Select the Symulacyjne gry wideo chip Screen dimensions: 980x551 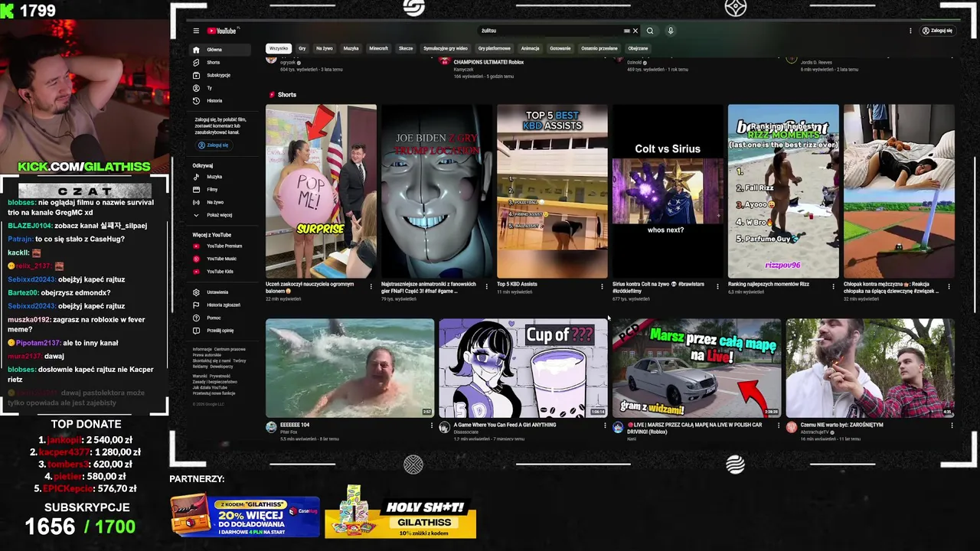pos(446,48)
